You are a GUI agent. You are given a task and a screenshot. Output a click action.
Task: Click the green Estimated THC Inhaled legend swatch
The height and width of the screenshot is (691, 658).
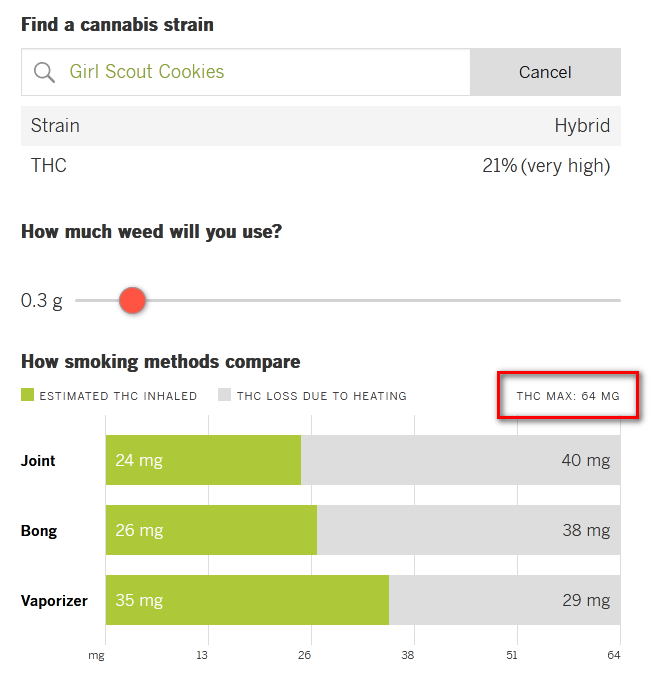[x=27, y=395]
